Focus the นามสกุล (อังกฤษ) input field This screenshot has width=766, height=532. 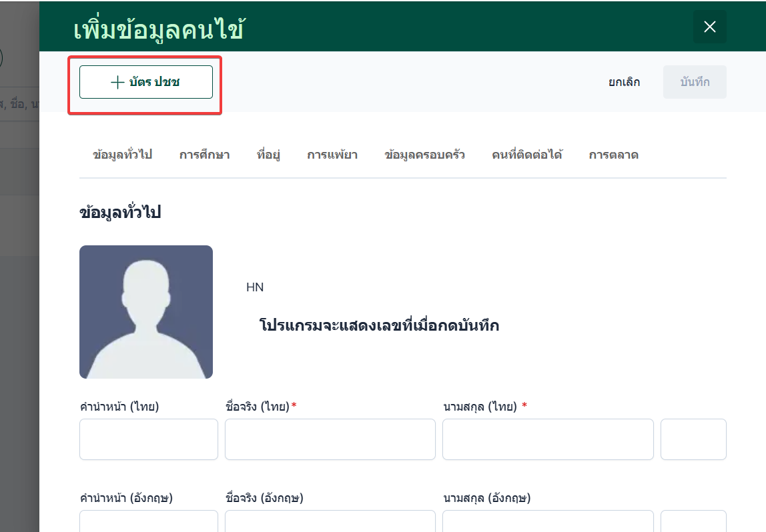pyautogui.click(x=548, y=521)
